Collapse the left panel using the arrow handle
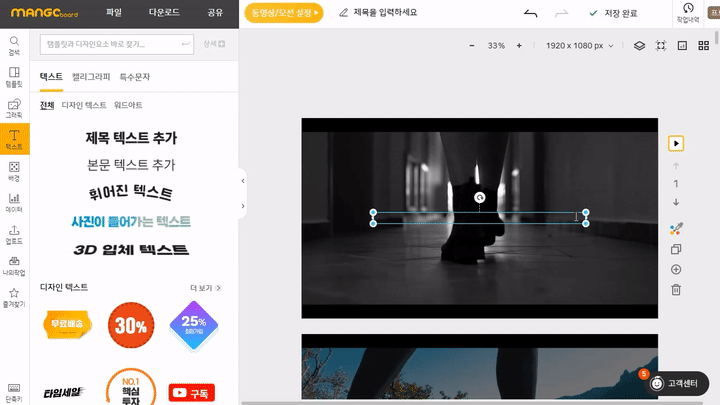 click(243, 181)
